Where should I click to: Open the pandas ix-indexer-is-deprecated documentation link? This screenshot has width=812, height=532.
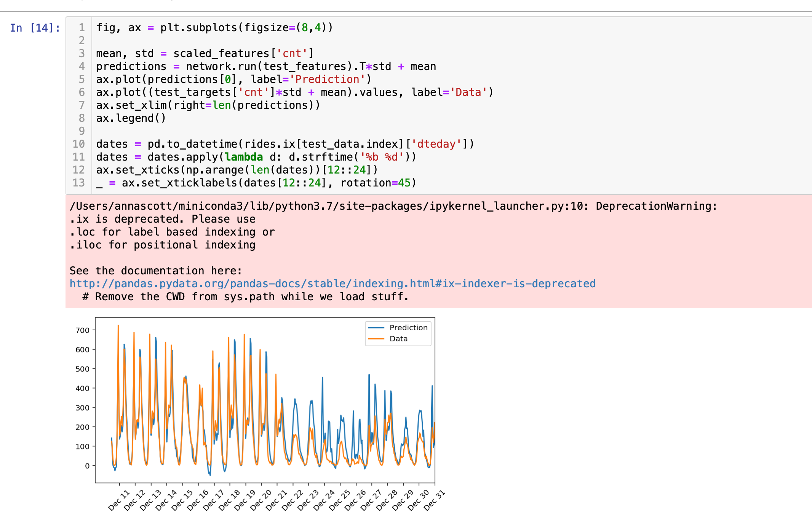(332, 284)
